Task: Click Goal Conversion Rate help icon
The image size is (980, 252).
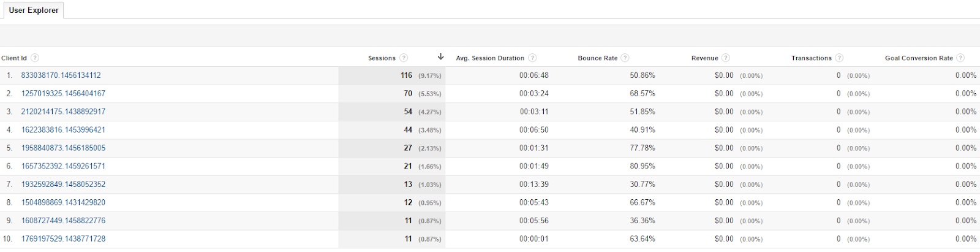Action: [960, 58]
